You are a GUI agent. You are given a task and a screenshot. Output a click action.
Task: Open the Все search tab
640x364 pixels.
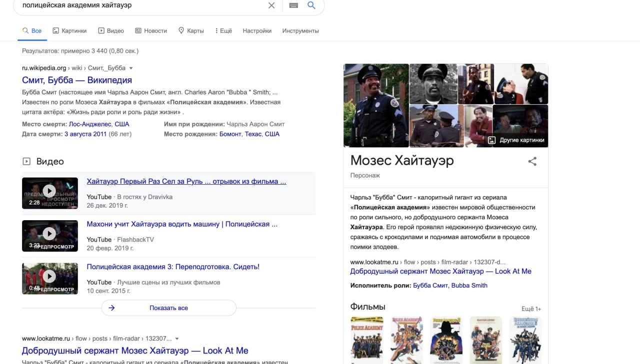click(x=32, y=31)
